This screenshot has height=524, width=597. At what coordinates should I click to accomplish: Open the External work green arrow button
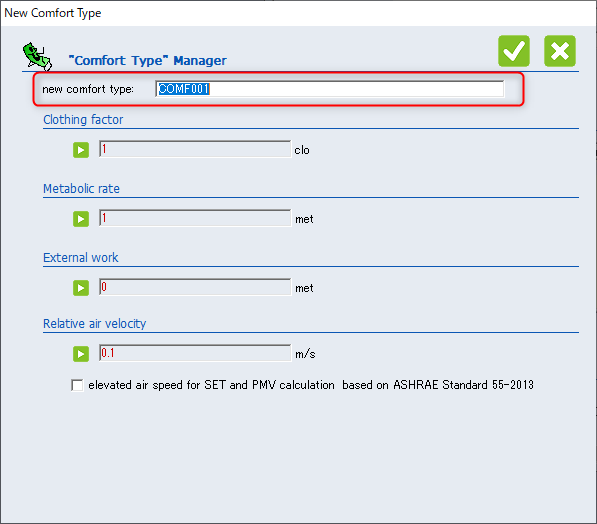pyautogui.click(x=81, y=288)
